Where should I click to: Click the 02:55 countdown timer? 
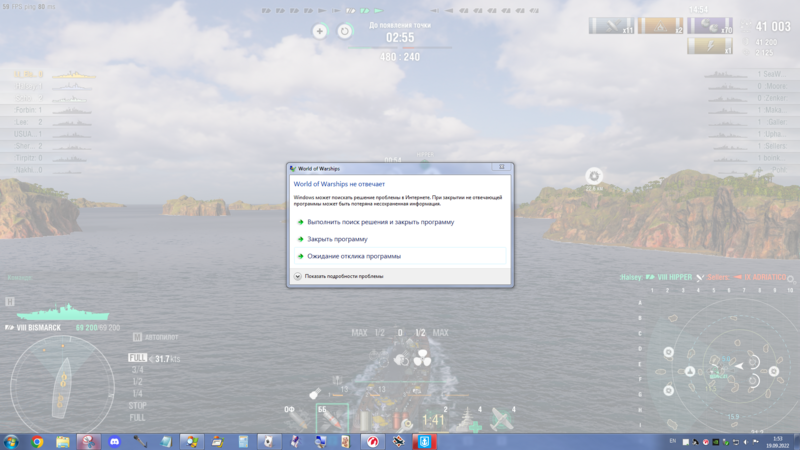(400, 37)
